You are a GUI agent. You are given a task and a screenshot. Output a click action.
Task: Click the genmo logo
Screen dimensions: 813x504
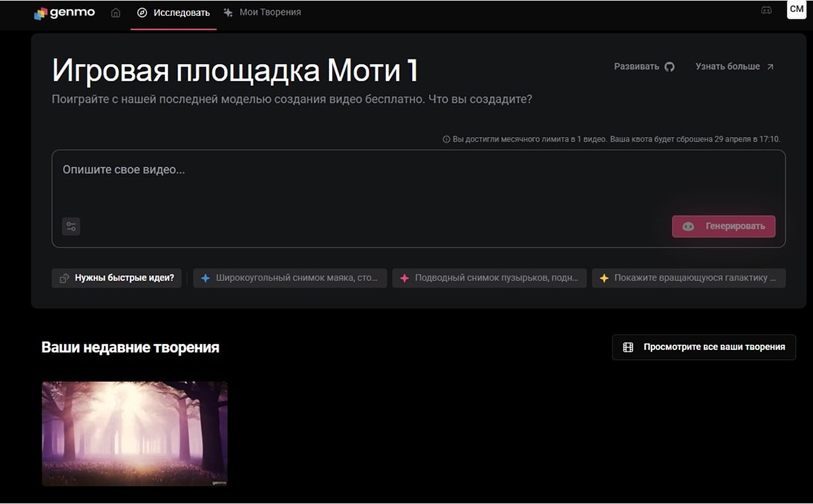coord(64,12)
